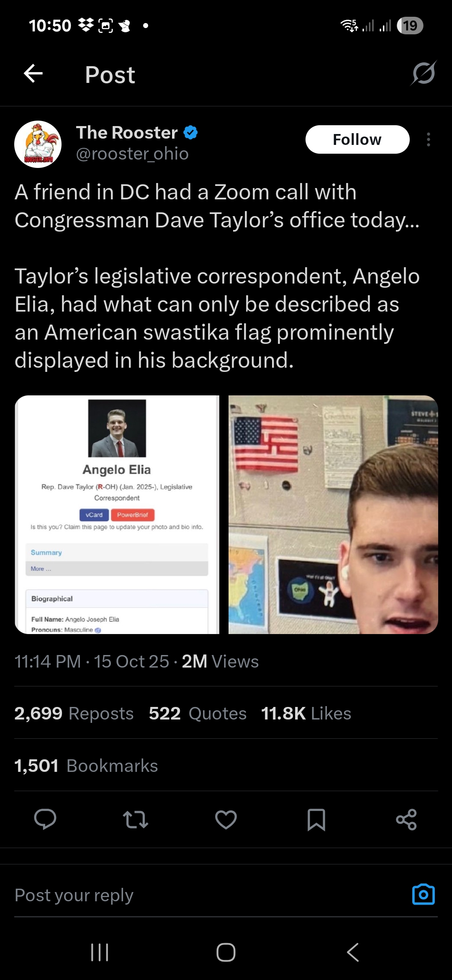Open the Angelo Elia profile screenshot image

[117, 514]
